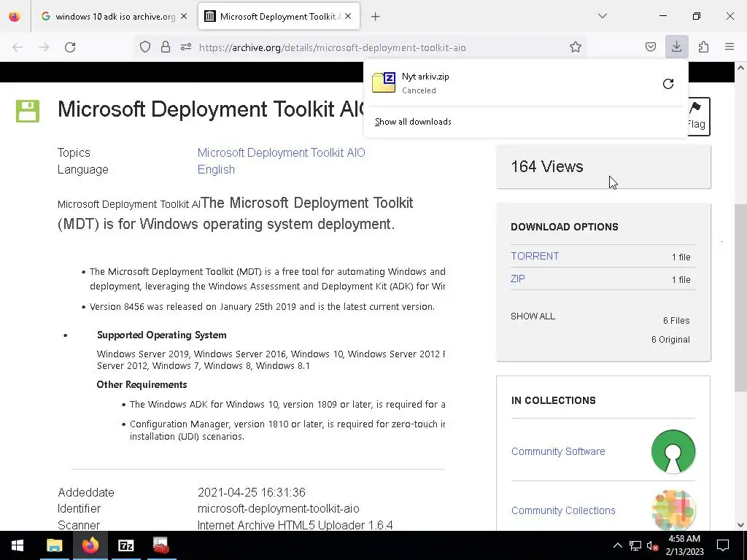Open site permissions icon in address bar
This screenshot has width=747, height=560.
tap(186, 47)
